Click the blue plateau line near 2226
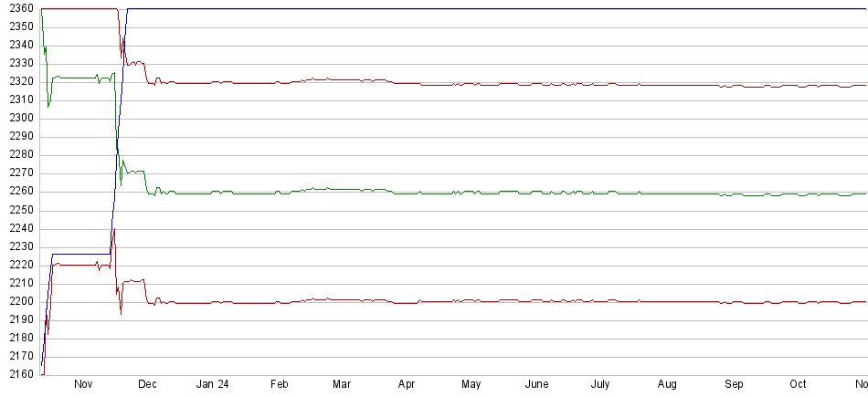Viewport: 868px width, 397px height. coord(82,254)
